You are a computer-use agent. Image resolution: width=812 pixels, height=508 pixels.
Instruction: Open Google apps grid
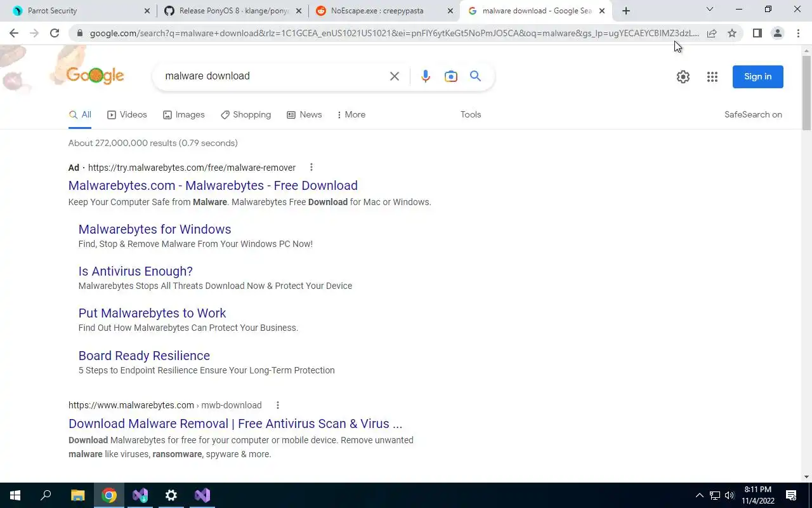click(x=712, y=77)
